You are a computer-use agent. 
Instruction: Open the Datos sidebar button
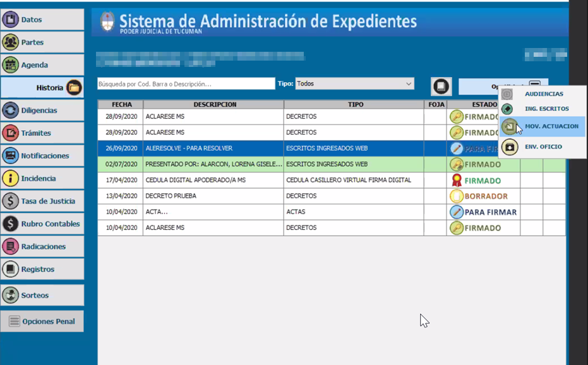[x=42, y=20]
